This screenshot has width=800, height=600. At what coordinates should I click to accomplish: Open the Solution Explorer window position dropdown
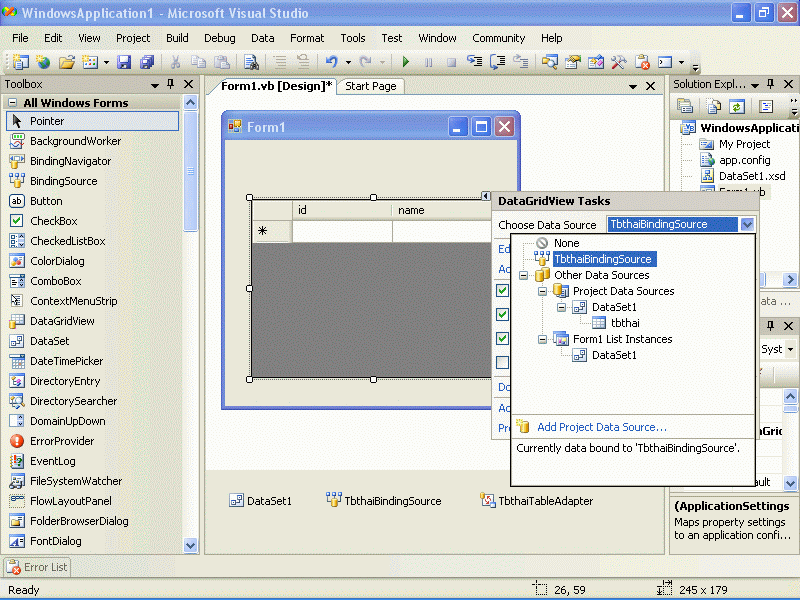pyautogui.click(x=755, y=85)
